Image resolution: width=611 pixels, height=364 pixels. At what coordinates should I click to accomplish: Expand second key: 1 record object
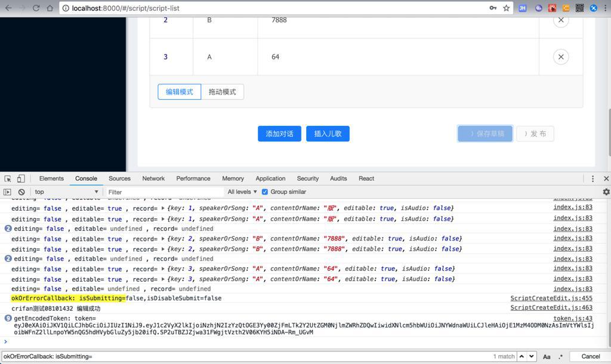tap(163, 219)
